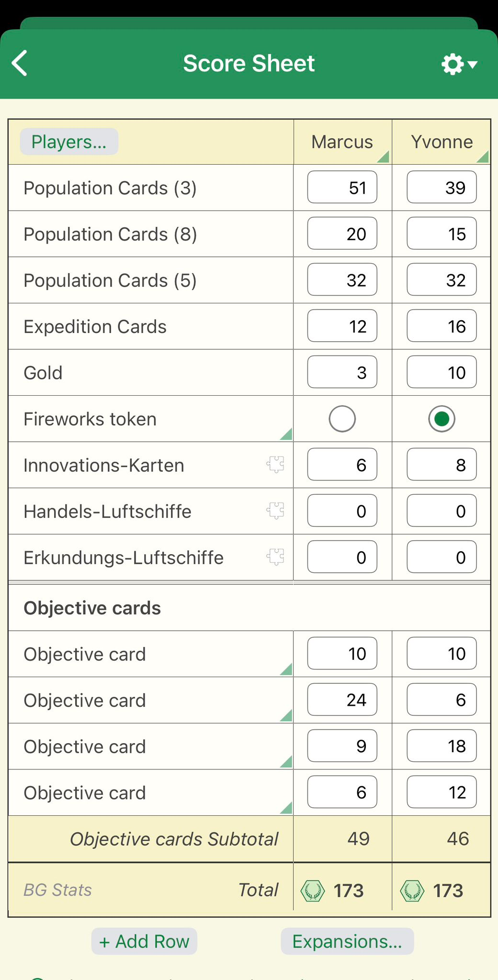Screen dimensions: 498x980
Task: Tap Marcus's winner laurel icon
Action: pos(313,891)
